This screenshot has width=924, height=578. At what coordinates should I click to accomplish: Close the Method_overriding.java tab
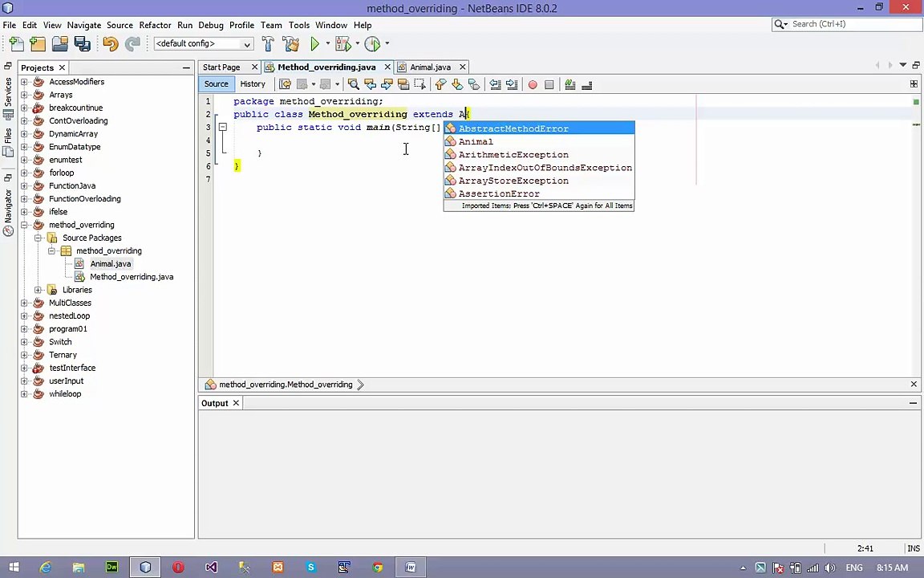click(387, 67)
